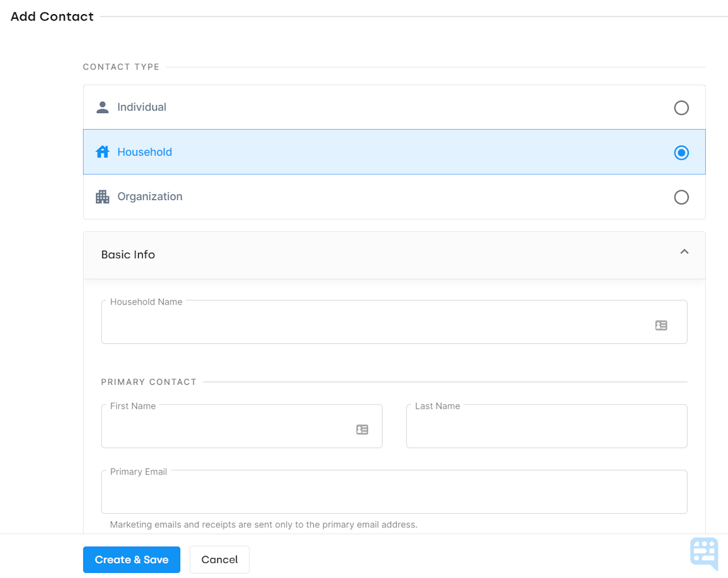Viewport: 728px width, 578px height.
Task: Click the Create & Save button
Action: 131,560
